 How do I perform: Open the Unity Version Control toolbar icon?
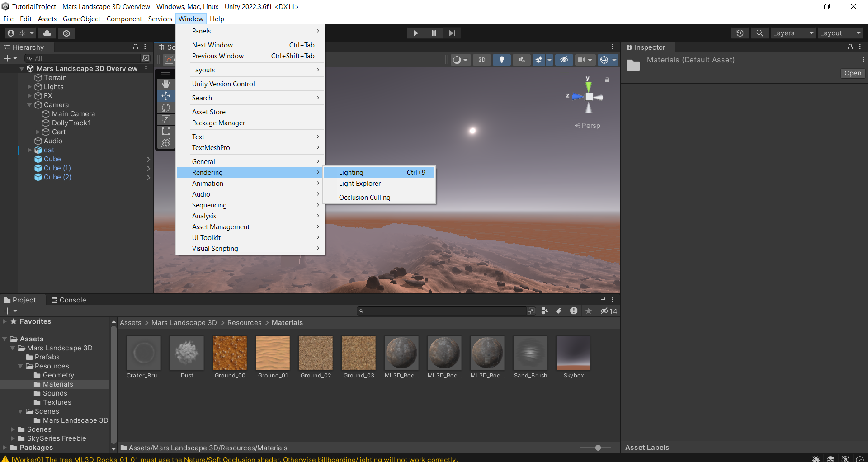click(66, 33)
